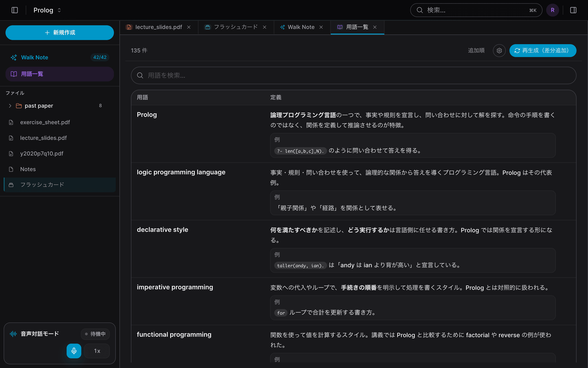This screenshot has width=588, height=368.
Task: Switch to the フラッシュカード tab
Action: [236, 27]
